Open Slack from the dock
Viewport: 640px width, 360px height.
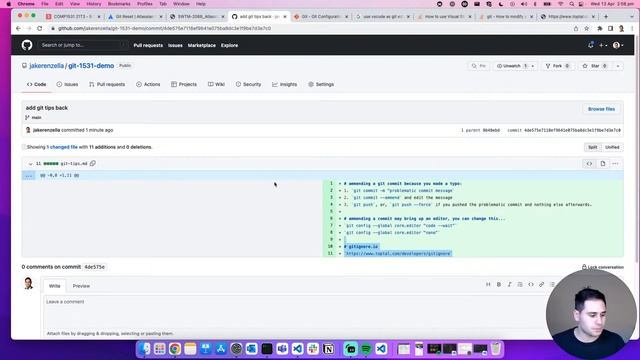pos(313,349)
